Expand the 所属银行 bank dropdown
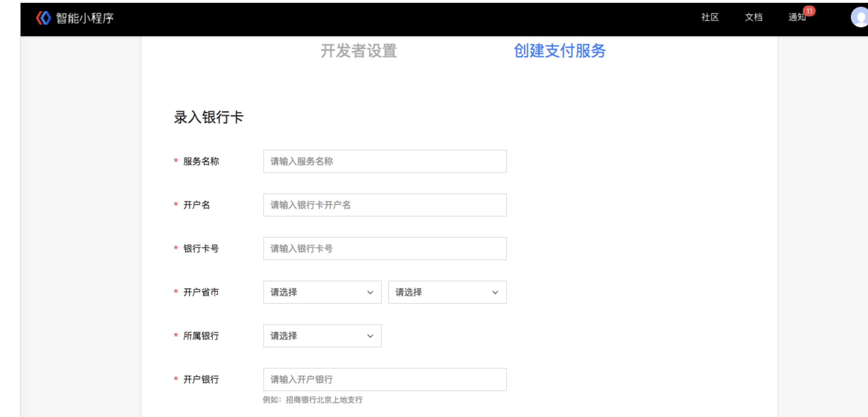This screenshot has width=868, height=417. [323, 336]
